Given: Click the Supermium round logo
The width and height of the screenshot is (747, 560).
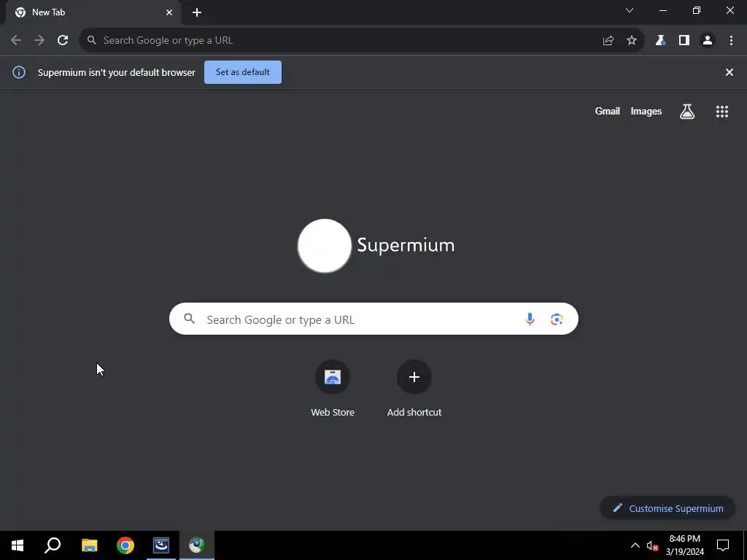Looking at the screenshot, I should tap(325, 246).
